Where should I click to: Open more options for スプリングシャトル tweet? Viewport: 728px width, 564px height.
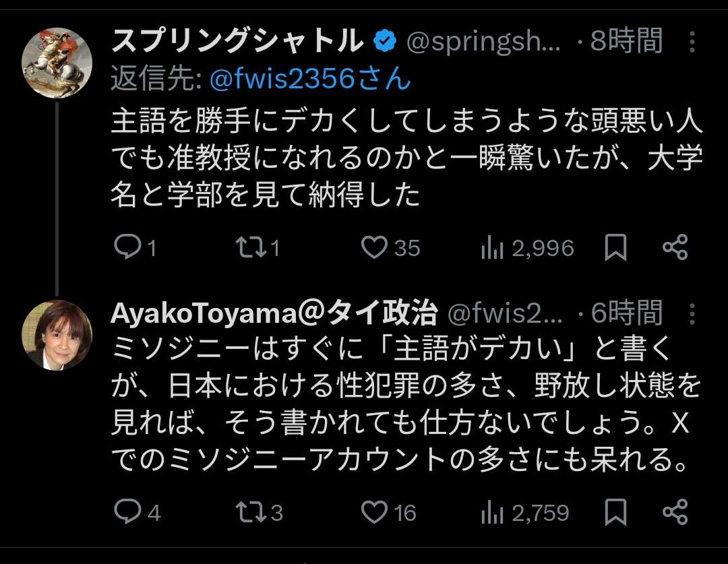point(692,42)
